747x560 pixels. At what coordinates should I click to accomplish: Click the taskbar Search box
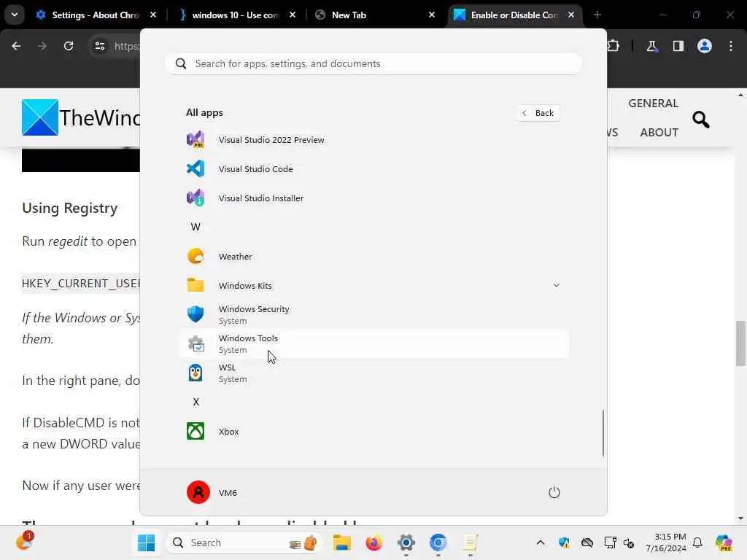[245, 542]
